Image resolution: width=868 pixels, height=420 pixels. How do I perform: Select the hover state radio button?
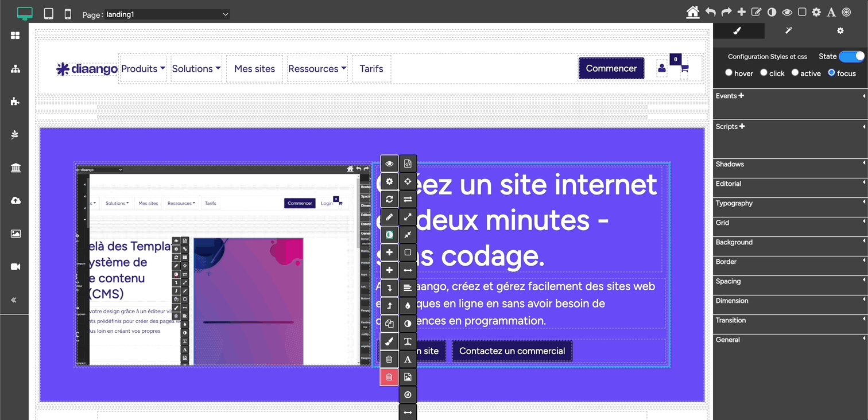728,73
